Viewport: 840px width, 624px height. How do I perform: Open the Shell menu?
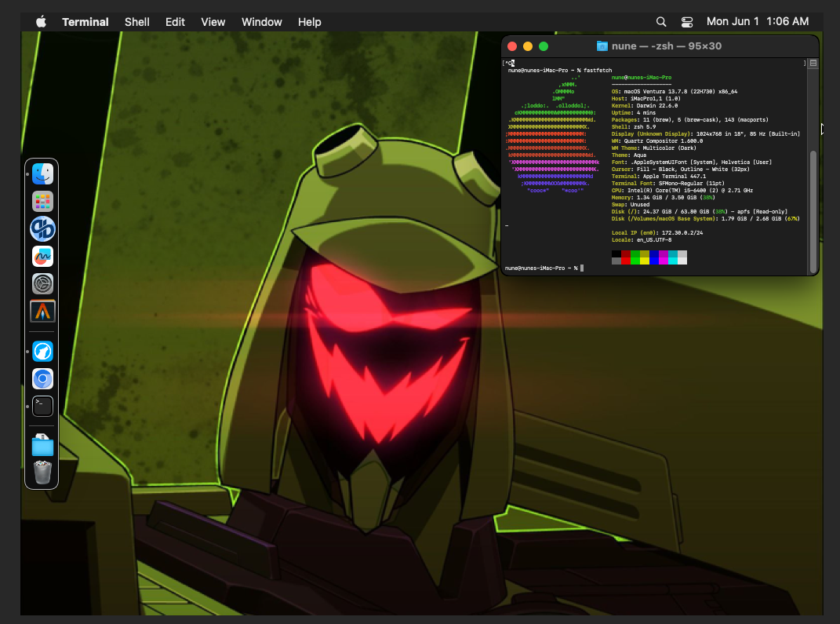click(x=137, y=22)
